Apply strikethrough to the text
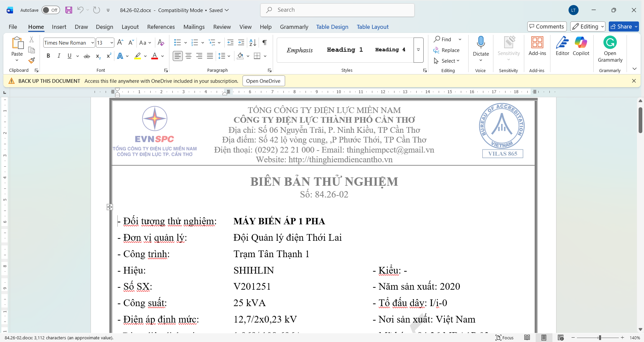This screenshot has height=342, width=644. pyautogui.click(x=87, y=56)
